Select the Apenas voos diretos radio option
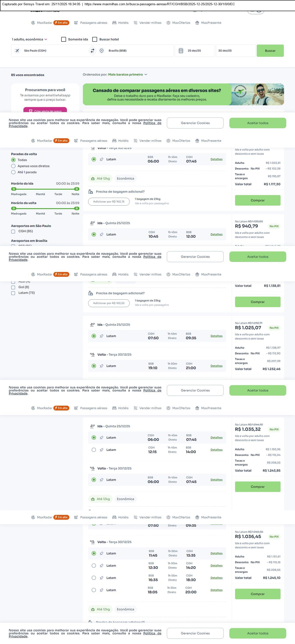The height and width of the screenshot is (644, 295). 14,166
